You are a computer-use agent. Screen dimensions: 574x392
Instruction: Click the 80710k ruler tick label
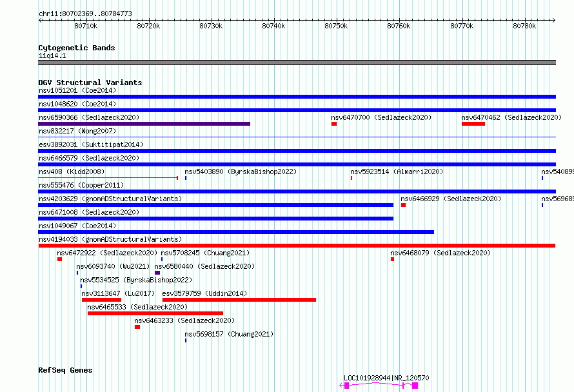(x=86, y=26)
